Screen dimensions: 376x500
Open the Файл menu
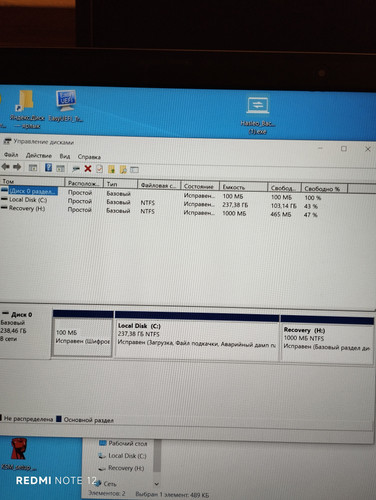point(11,155)
